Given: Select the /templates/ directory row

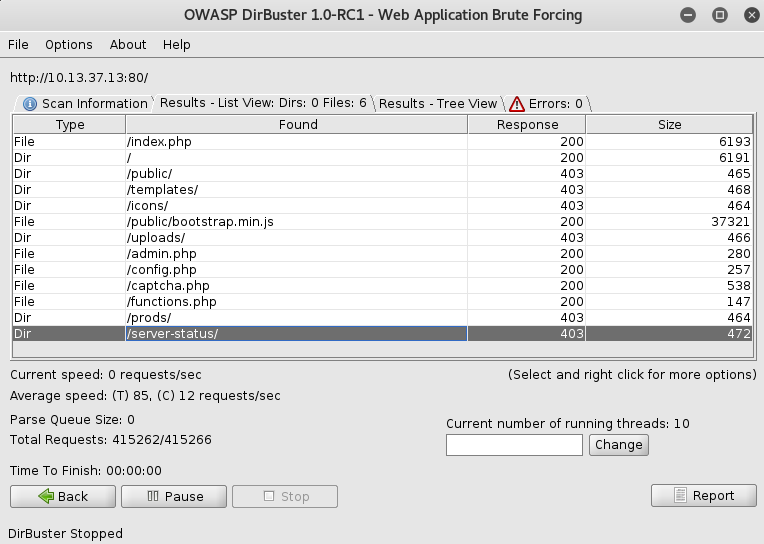Looking at the screenshot, I should click(382, 190).
